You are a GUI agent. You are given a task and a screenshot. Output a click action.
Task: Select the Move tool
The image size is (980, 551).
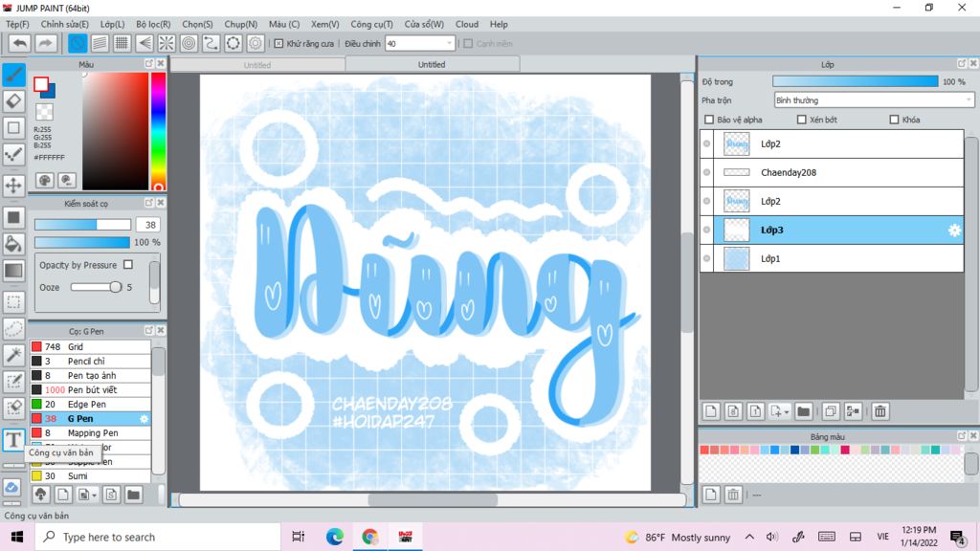tap(13, 186)
